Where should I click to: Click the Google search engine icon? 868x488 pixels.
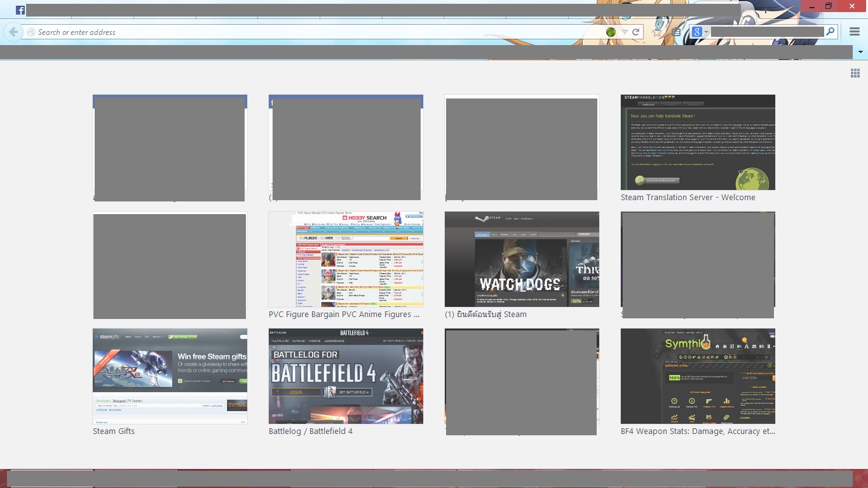tap(697, 31)
